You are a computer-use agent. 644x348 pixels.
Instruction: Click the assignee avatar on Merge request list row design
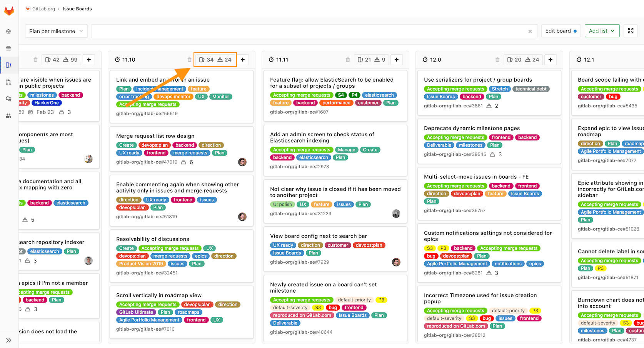tap(242, 162)
